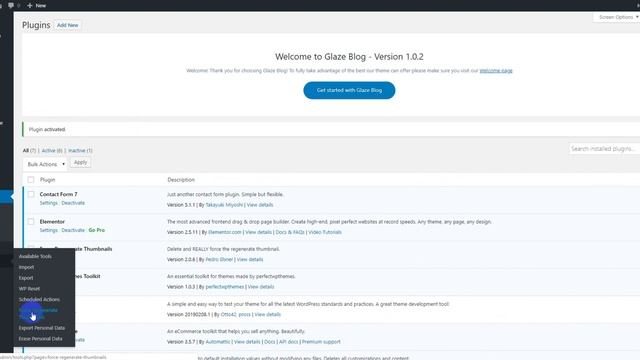Click Elementor Go Pro link
The height and width of the screenshot is (360, 640).
[97, 230]
